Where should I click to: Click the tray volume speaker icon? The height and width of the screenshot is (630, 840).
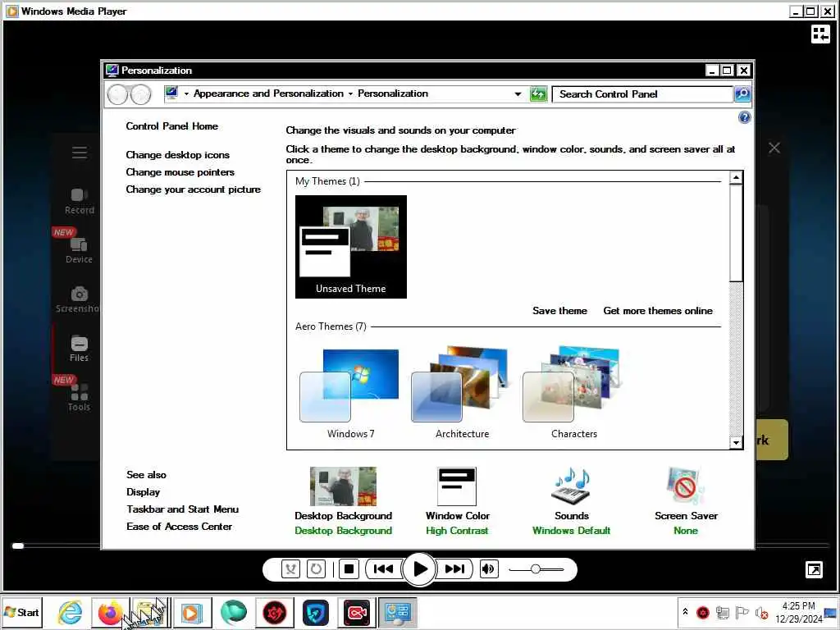761,612
